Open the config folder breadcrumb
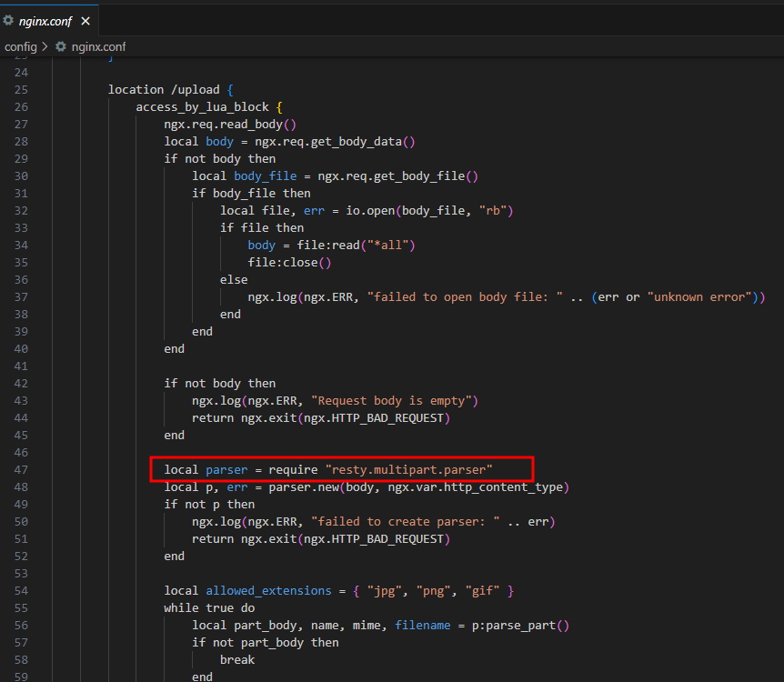 point(20,45)
